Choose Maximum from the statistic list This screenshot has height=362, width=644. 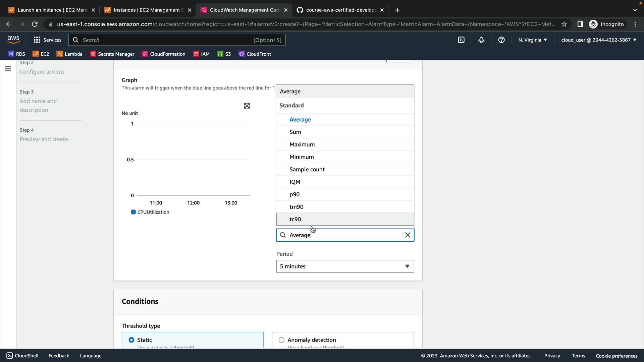(x=302, y=144)
